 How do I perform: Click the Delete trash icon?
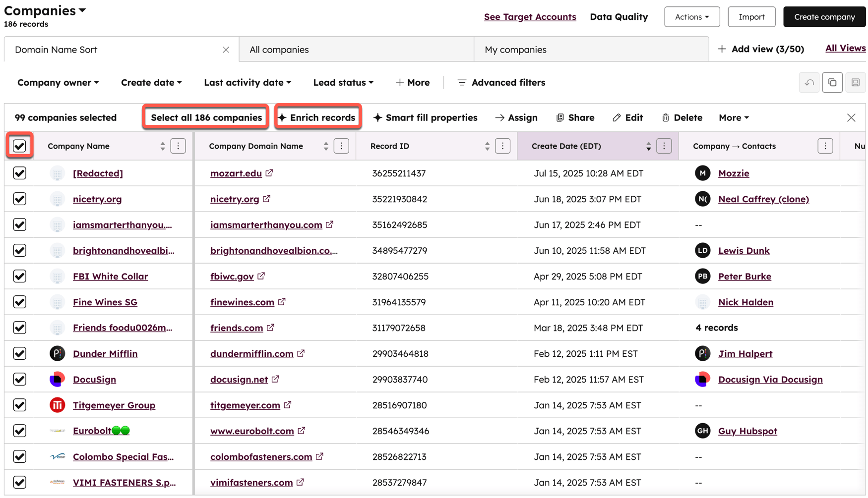coord(665,117)
